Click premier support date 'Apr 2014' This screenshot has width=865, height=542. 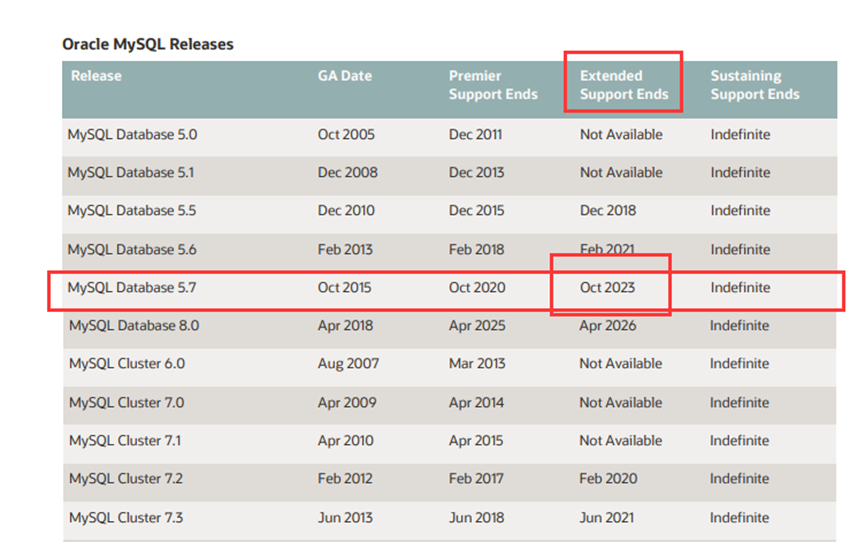pos(477,403)
